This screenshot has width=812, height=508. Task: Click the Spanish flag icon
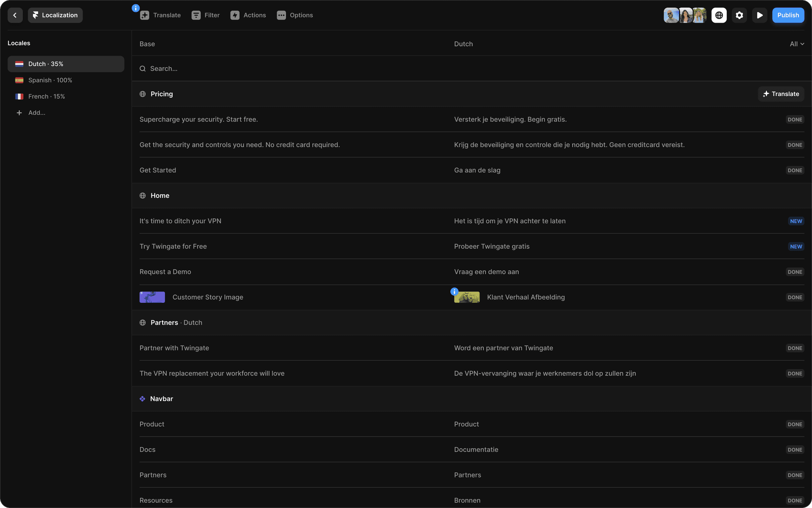[x=19, y=80]
